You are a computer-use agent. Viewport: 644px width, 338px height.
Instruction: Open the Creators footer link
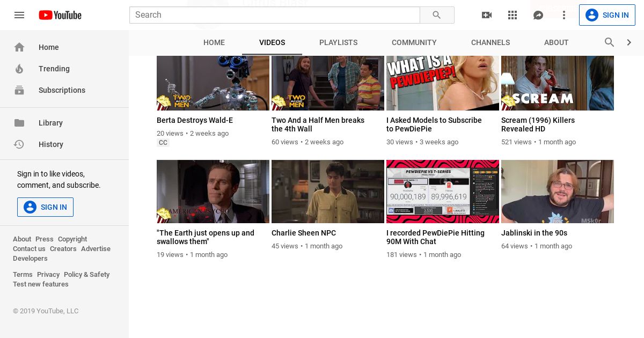coord(63,249)
